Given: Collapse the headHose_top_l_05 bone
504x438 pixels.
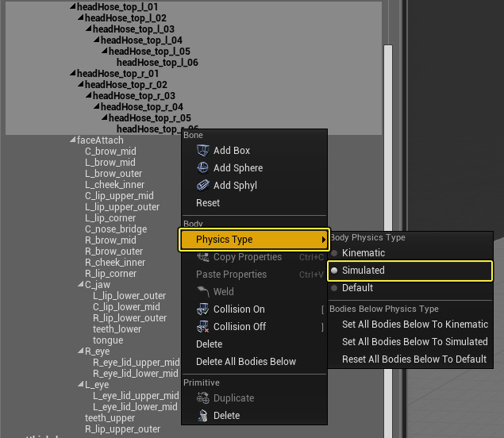Looking at the screenshot, I should [x=105, y=51].
